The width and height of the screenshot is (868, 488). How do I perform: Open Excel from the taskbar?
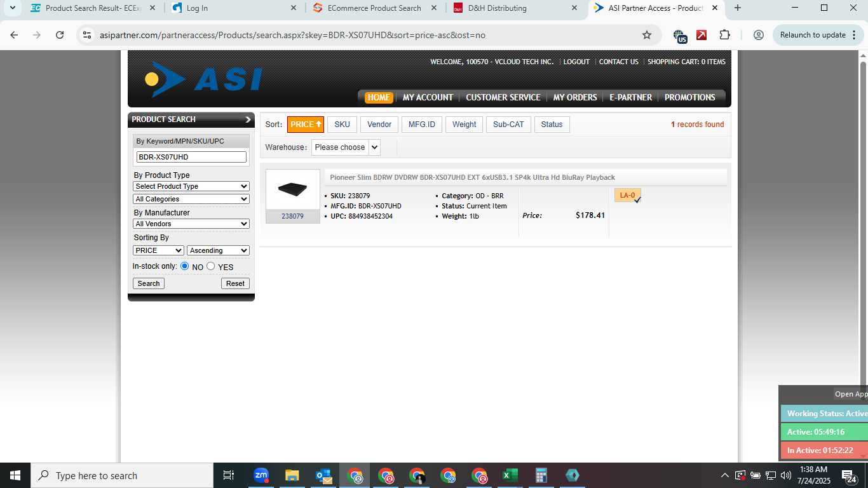[510, 475]
